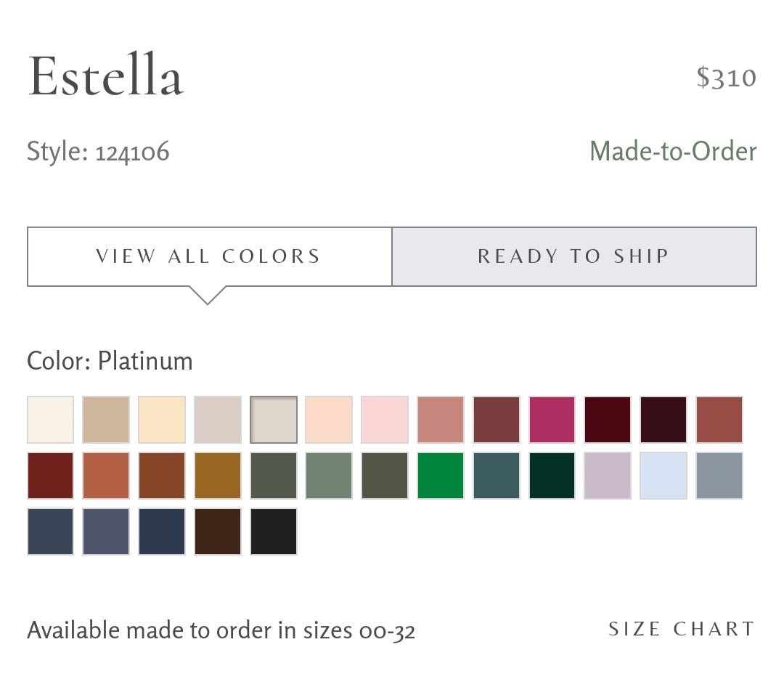Open the Size Chart link

tap(682, 629)
